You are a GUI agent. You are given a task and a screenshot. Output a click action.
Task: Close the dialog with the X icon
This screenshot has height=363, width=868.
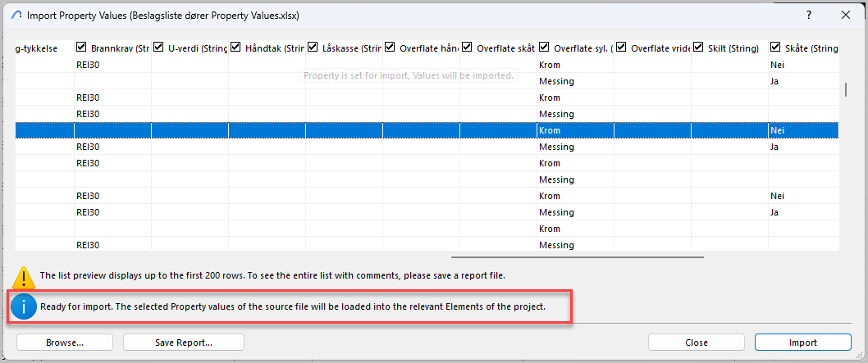846,15
